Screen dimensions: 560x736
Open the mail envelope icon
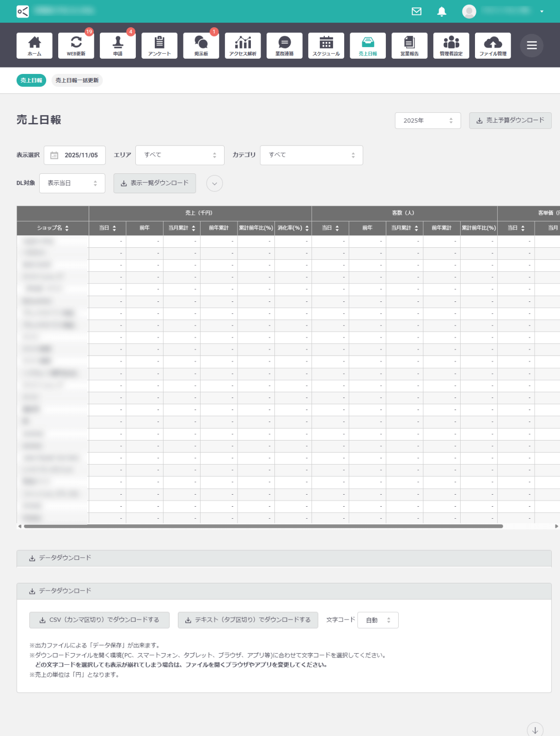(416, 12)
